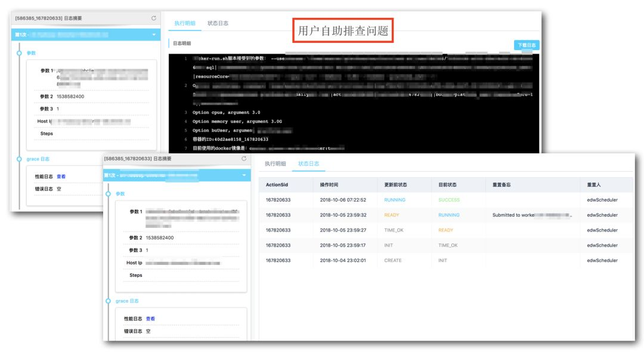Click 'Submitted to worke' memo cell
The width and height of the screenshot is (644, 352).
pos(532,215)
